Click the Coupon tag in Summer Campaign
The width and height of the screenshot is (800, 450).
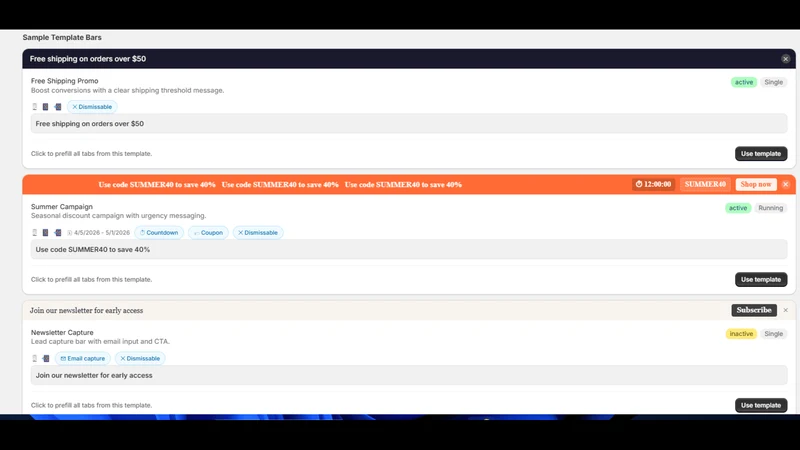point(208,233)
